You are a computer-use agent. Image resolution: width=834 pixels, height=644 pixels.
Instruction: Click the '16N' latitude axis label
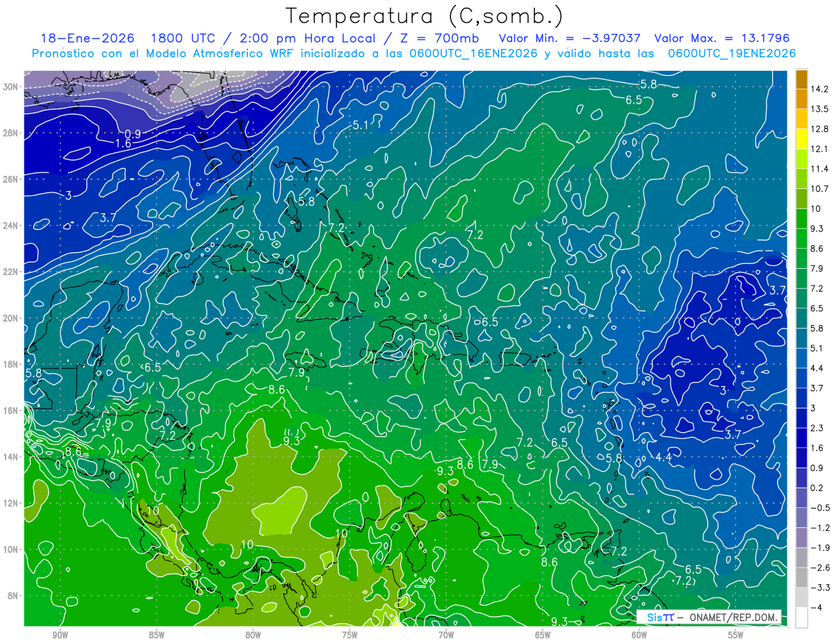[x=11, y=411]
